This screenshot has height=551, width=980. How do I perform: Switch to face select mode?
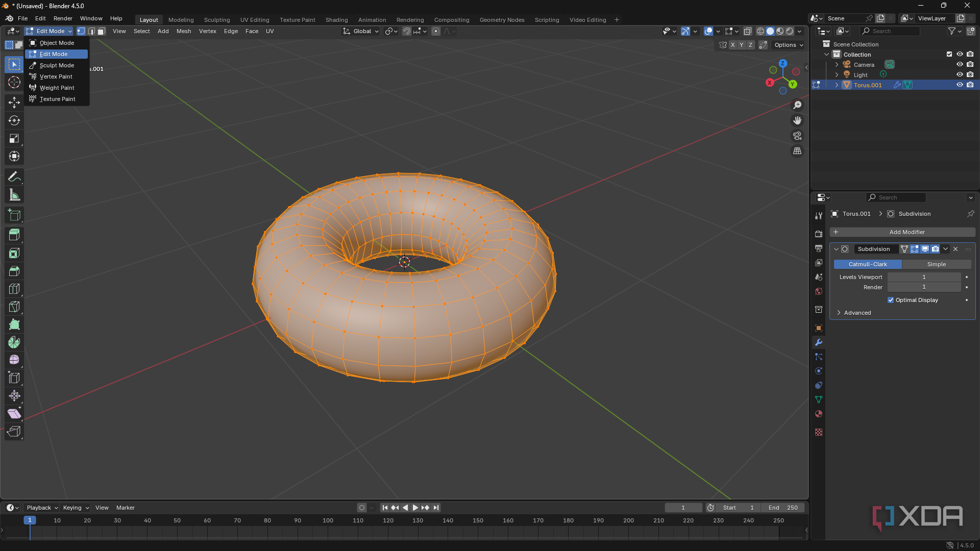click(x=102, y=31)
